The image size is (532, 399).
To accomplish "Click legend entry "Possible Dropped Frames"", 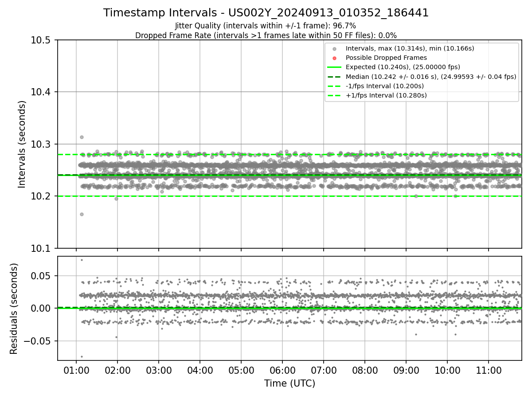I will coord(386,58).
